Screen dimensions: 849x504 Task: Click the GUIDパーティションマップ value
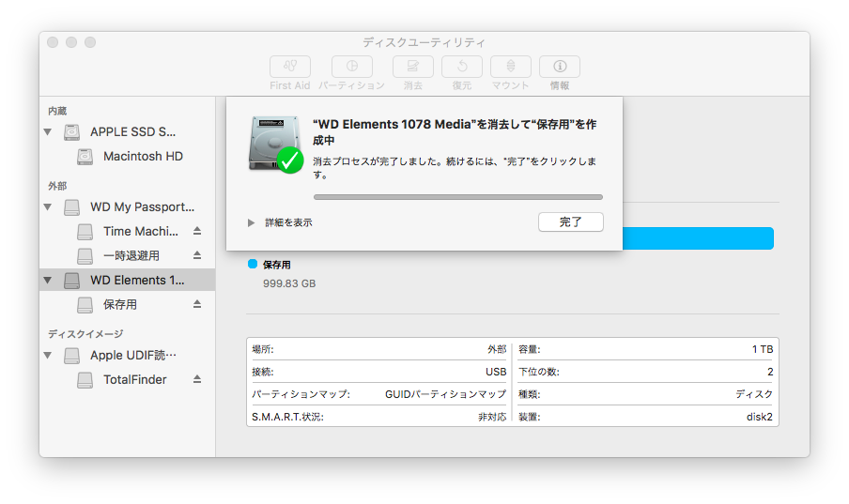pos(445,394)
